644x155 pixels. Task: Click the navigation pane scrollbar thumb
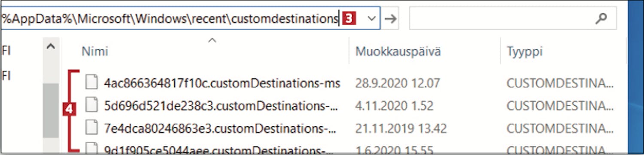(x=51, y=110)
